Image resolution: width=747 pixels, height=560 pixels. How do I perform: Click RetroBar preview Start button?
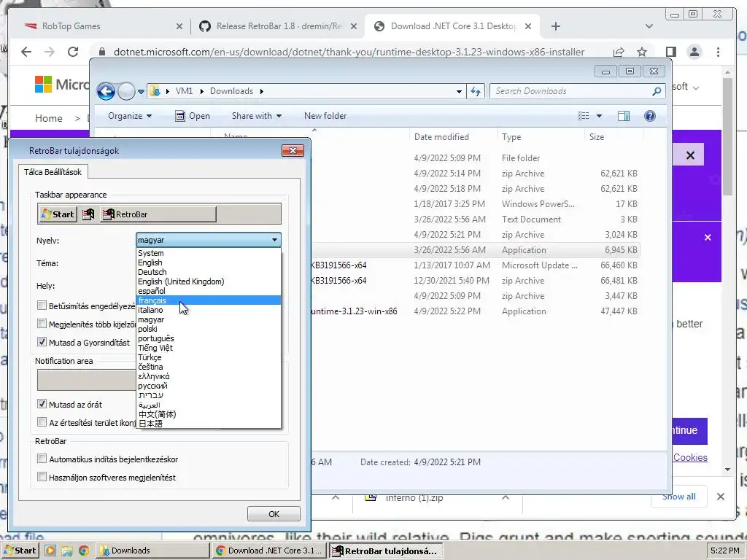58,214
